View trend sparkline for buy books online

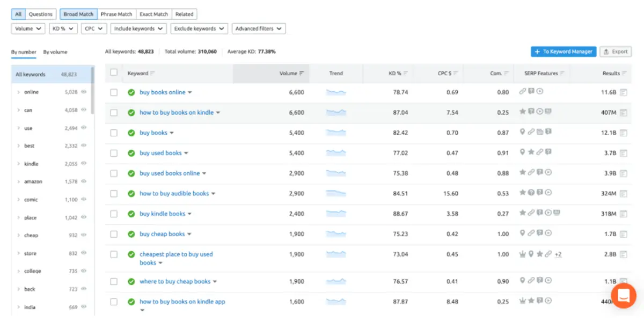tap(336, 92)
